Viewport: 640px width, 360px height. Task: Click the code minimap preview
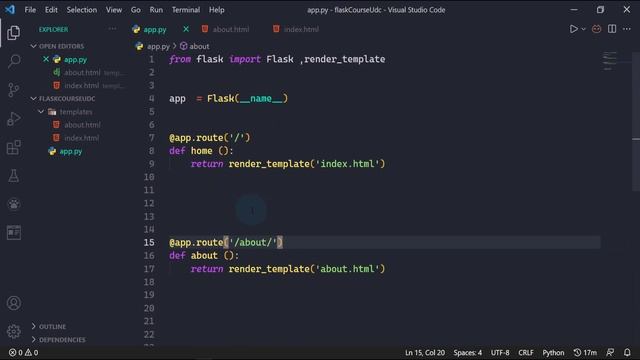pos(610,61)
